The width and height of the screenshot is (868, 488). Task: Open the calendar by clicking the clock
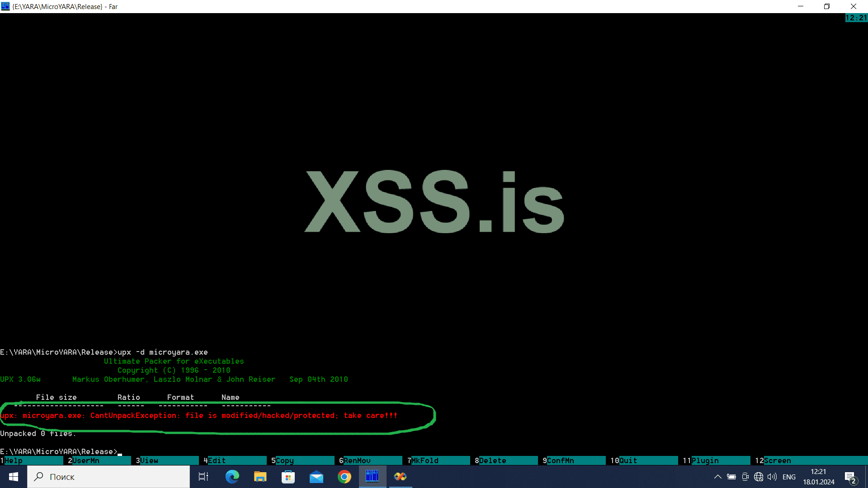[x=818, y=477]
